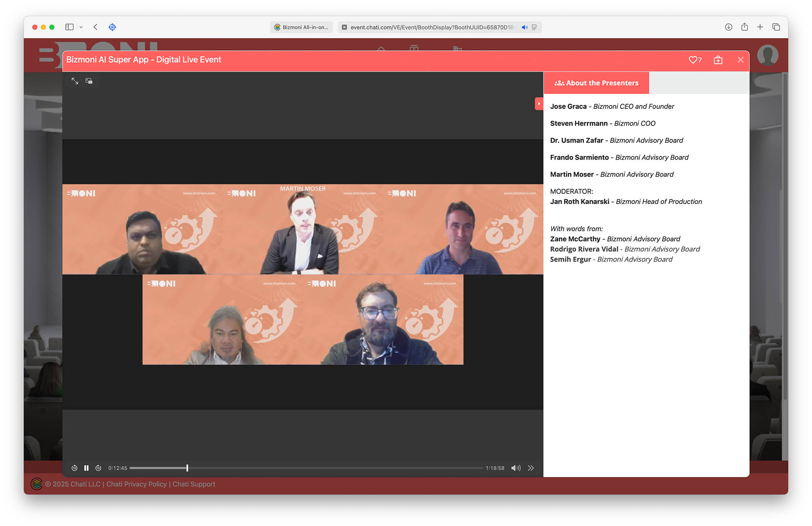The height and width of the screenshot is (526, 812).
Task: Mute the tab audio speaker icon
Action: (525, 27)
